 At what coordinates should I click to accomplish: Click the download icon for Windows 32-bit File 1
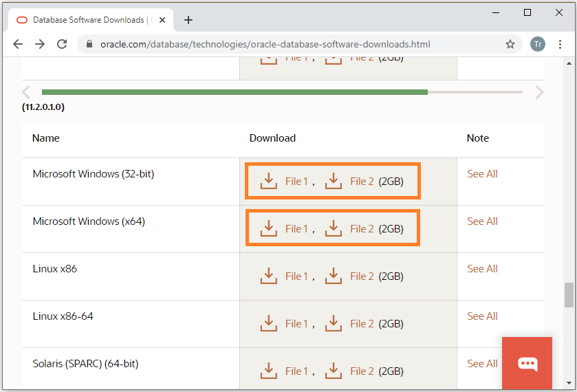(269, 181)
